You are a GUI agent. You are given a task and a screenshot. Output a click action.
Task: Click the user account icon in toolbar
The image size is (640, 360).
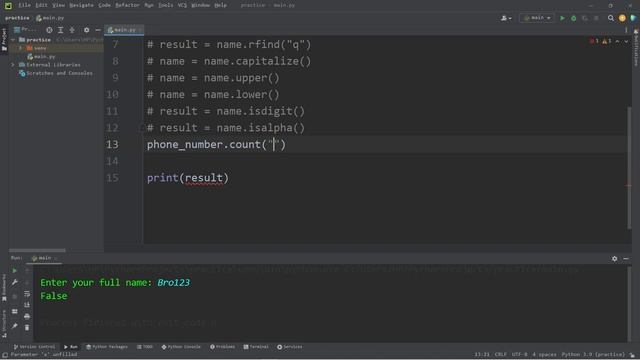click(506, 18)
